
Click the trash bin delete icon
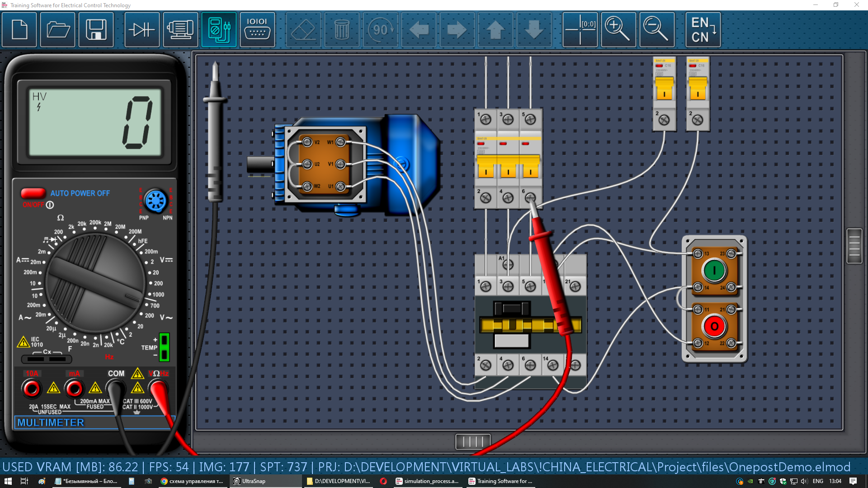click(342, 30)
